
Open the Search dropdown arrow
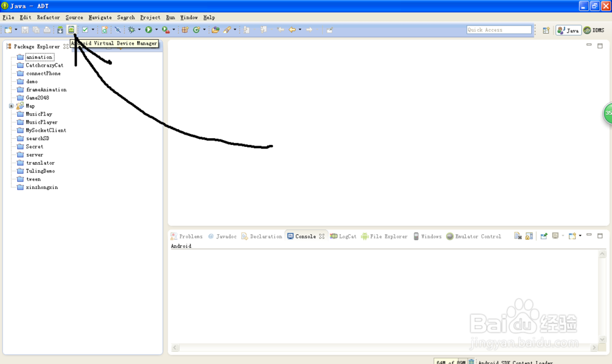tap(235, 29)
